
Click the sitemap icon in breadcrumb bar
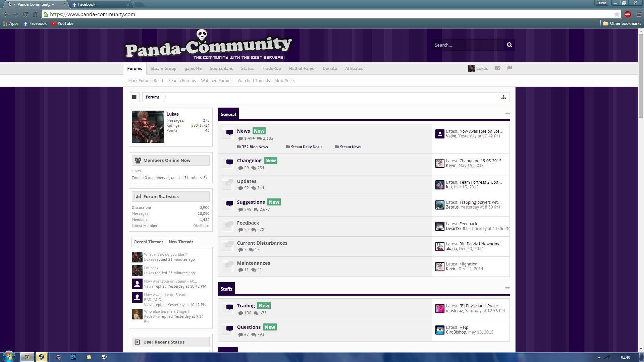(x=503, y=97)
